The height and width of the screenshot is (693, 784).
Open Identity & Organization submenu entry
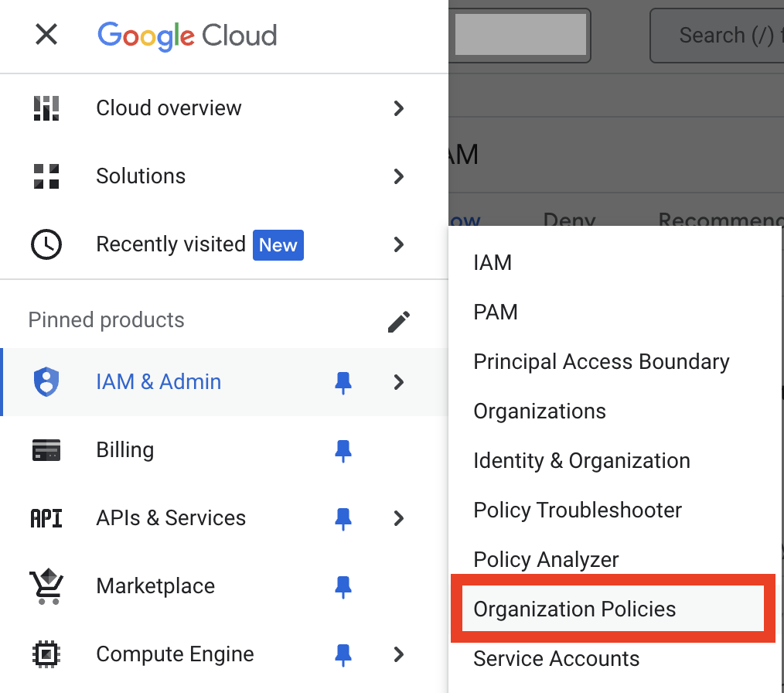[x=616, y=460]
